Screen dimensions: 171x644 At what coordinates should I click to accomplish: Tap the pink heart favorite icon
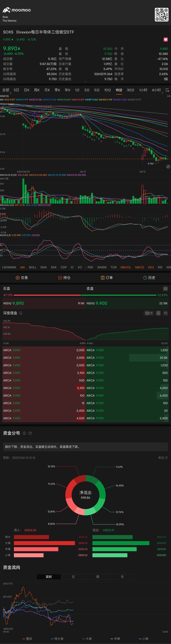point(166,40)
